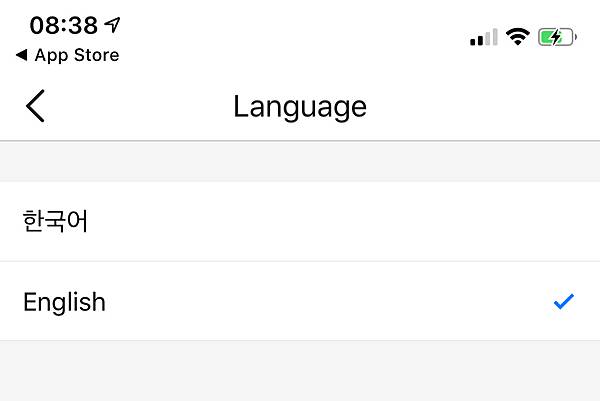
Task: Tap the back chevron arrow
Action: (36, 106)
